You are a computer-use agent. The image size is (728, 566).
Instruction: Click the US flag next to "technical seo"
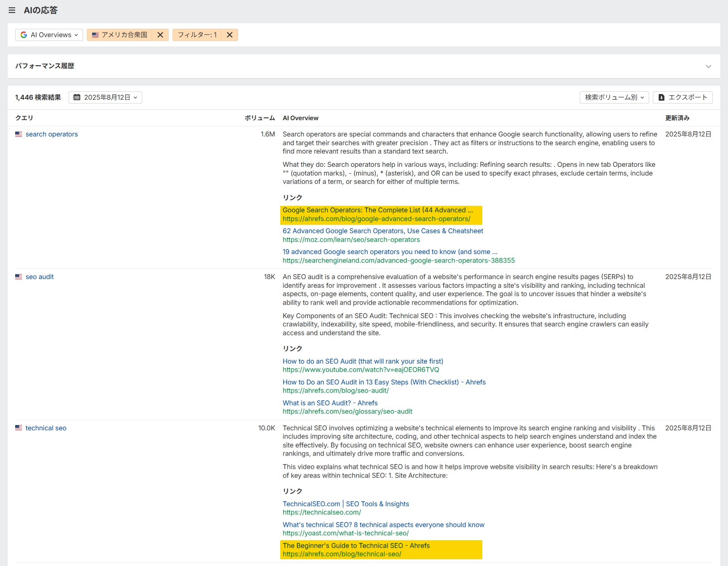click(x=19, y=428)
